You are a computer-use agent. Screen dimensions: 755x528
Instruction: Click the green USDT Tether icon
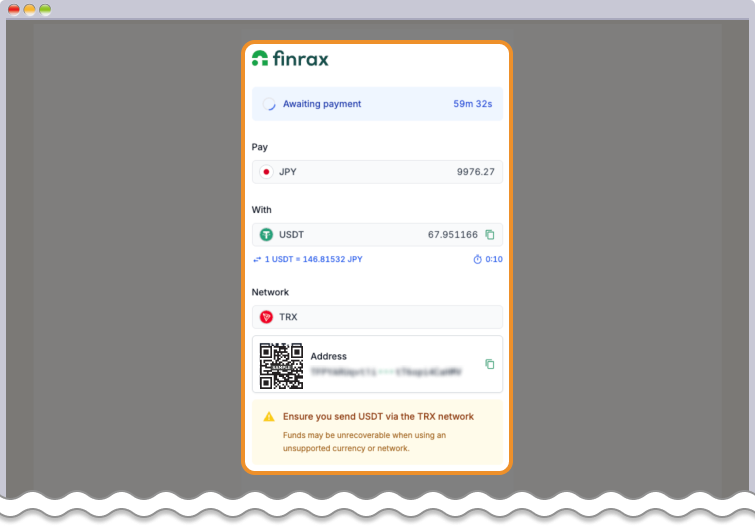click(x=266, y=235)
